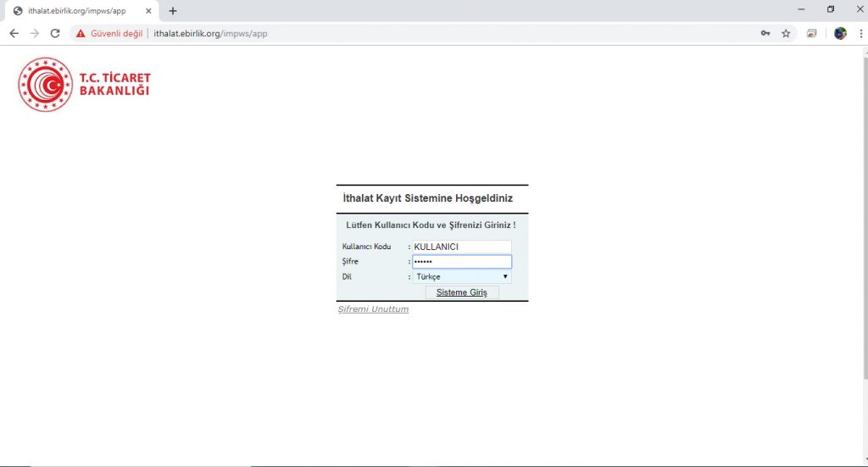This screenshot has width=868, height=467.
Task: Click the browser back arrow
Action: pyautogui.click(x=14, y=34)
